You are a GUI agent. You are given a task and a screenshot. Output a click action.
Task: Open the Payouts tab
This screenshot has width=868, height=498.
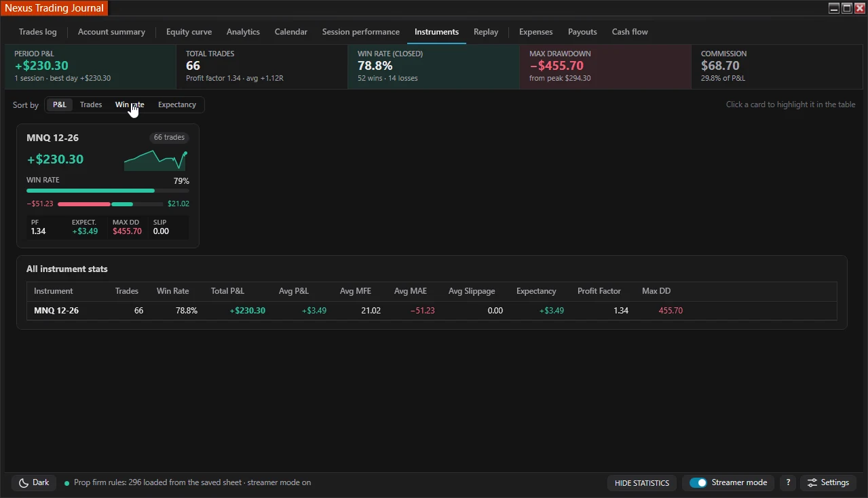(582, 32)
